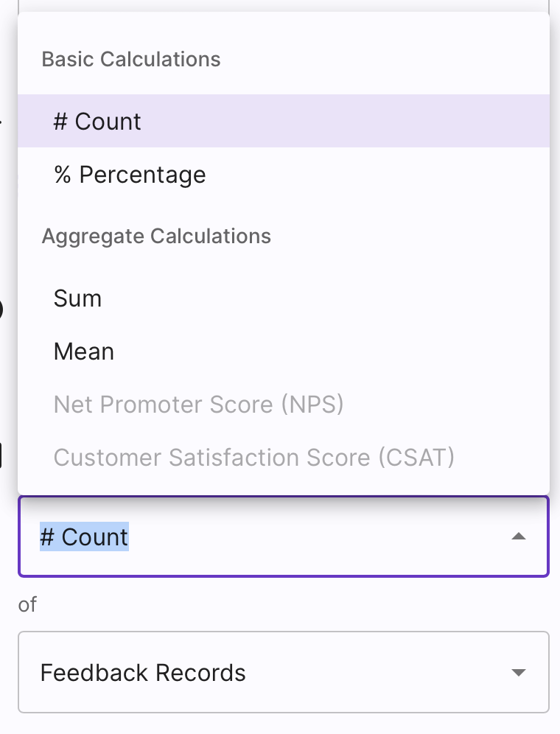Select the highlighted # Count list option
560x734 pixels.
tap(283, 122)
